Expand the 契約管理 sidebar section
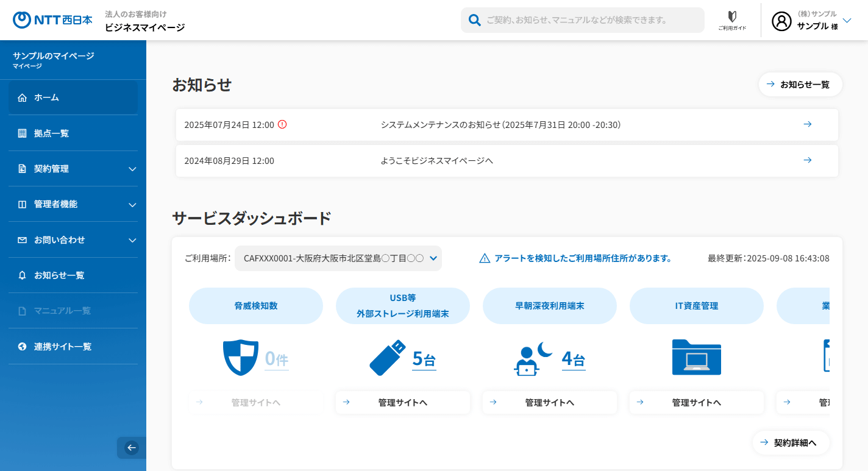The image size is (868, 471). point(73,169)
